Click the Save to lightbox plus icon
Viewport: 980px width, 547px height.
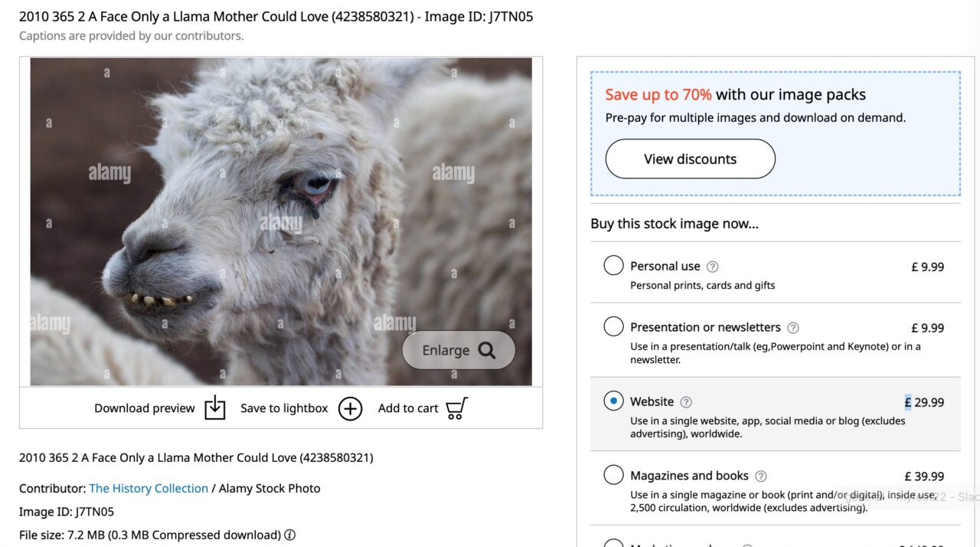pos(350,408)
